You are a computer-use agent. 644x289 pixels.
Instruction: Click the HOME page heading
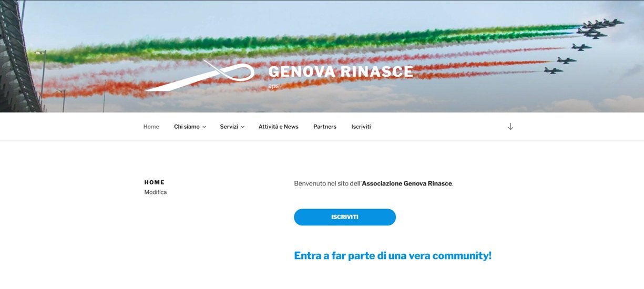click(155, 182)
